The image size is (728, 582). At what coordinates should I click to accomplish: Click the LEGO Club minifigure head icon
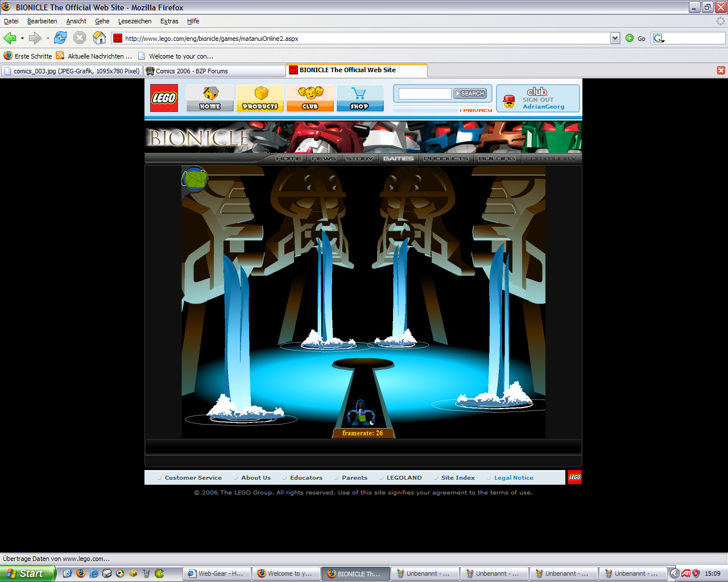(509, 101)
